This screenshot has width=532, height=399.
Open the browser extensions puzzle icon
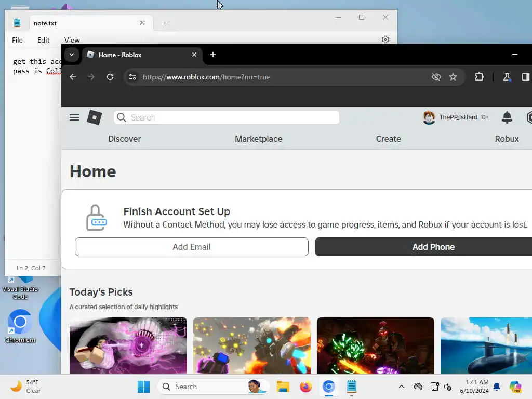point(479,77)
